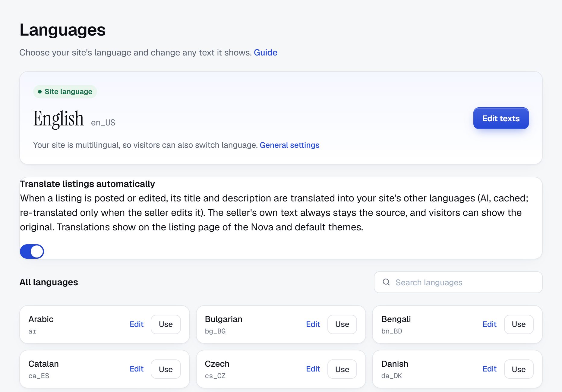Click the ca_ES locale code
This screenshot has height=392, width=562.
(39, 376)
